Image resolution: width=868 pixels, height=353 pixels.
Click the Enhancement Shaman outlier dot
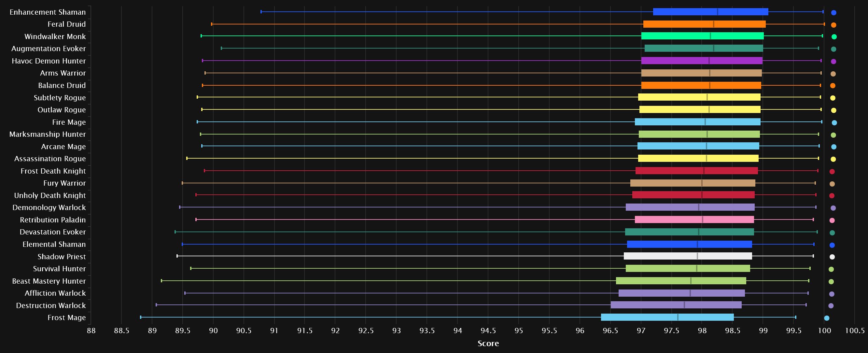[833, 12]
